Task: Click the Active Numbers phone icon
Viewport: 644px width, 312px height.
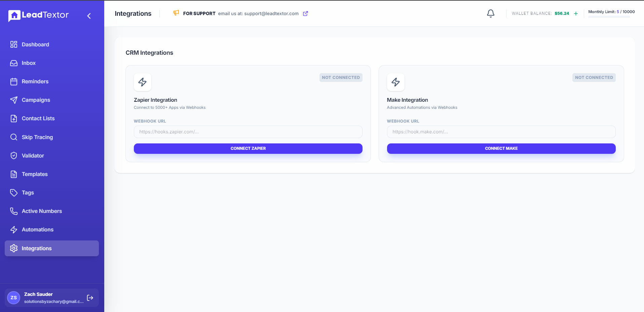Action: [14, 211]
